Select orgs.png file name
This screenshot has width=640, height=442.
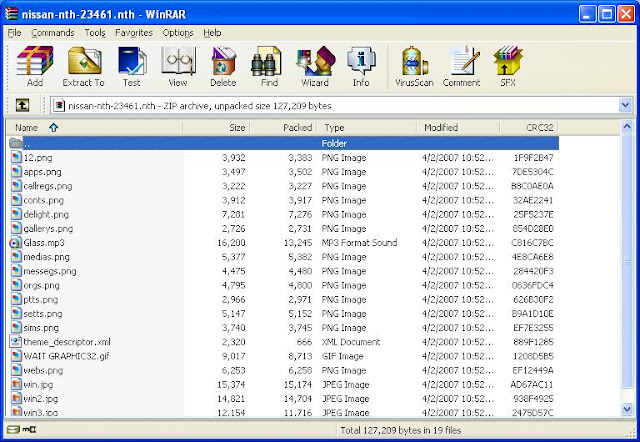tap(41, 285)
